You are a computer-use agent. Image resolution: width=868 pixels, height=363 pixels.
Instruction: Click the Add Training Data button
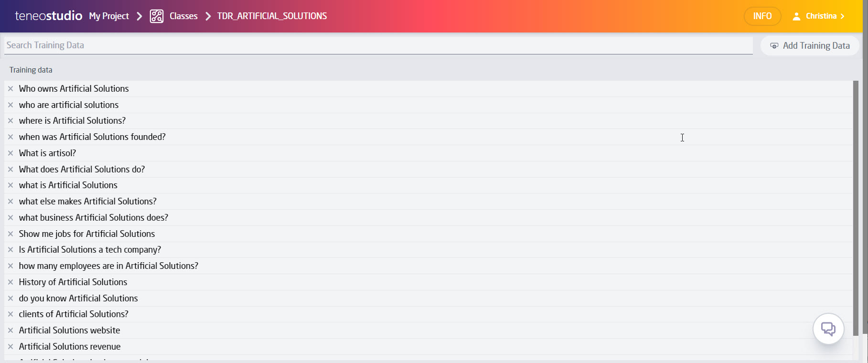[x=810, y=46]
